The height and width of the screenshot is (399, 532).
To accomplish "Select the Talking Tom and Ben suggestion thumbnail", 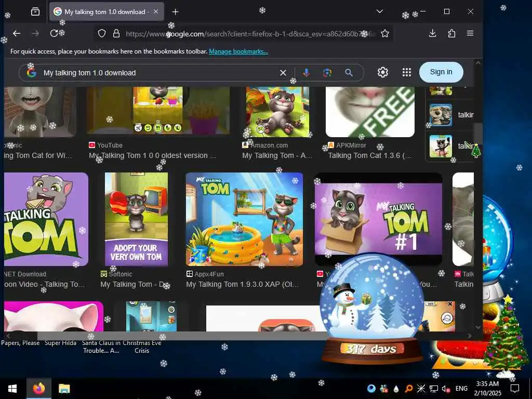I will 441,115.
